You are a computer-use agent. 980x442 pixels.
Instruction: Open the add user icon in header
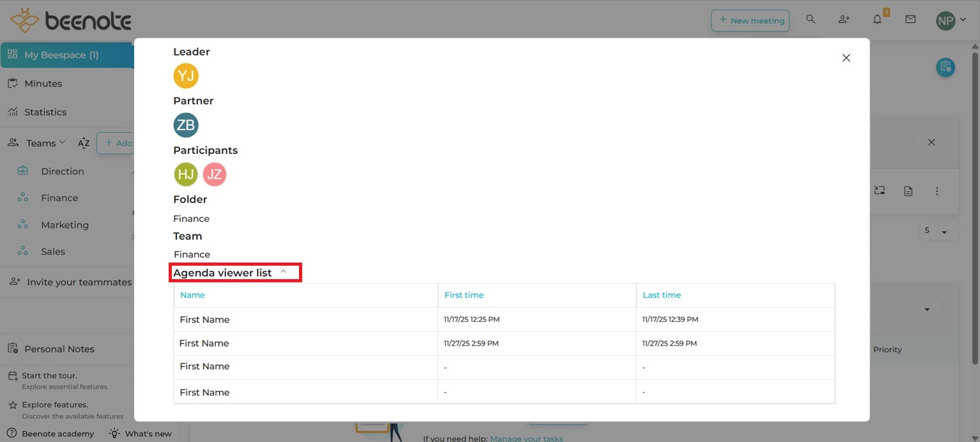[x=844, y=20]
